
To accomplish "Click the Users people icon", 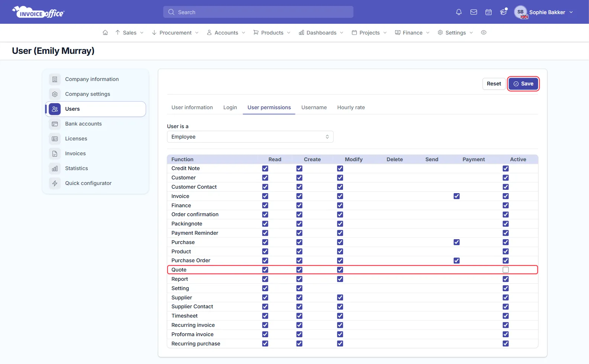I will 55,109.
